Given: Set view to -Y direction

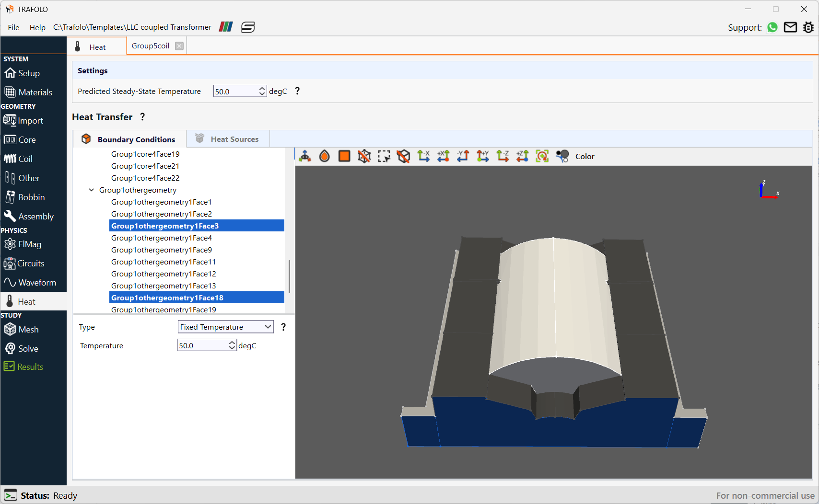Looking at the screenshot, I should 463,156.
